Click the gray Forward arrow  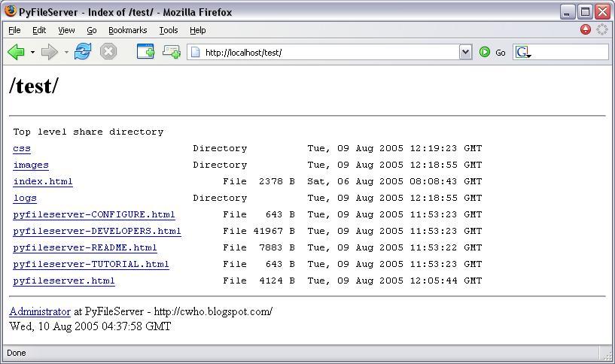50,52
